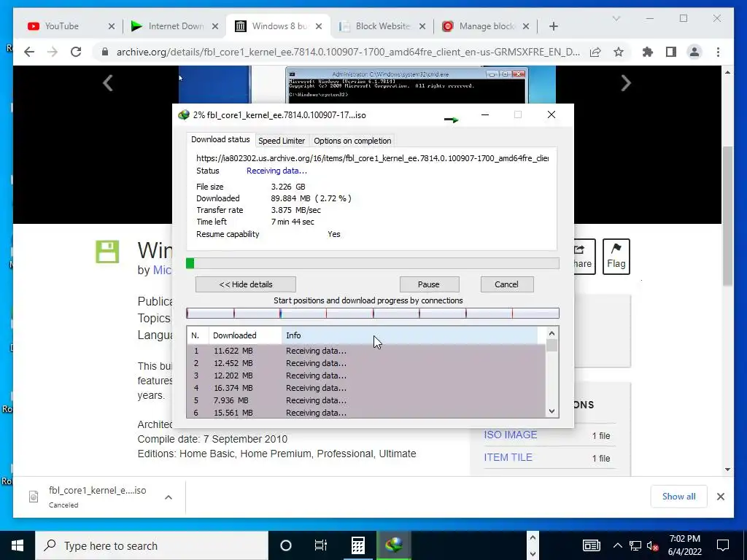The width and height of the screenshot is (747, 560).
Task: Open News and interests taskbar icon
Action: point(591,545)
